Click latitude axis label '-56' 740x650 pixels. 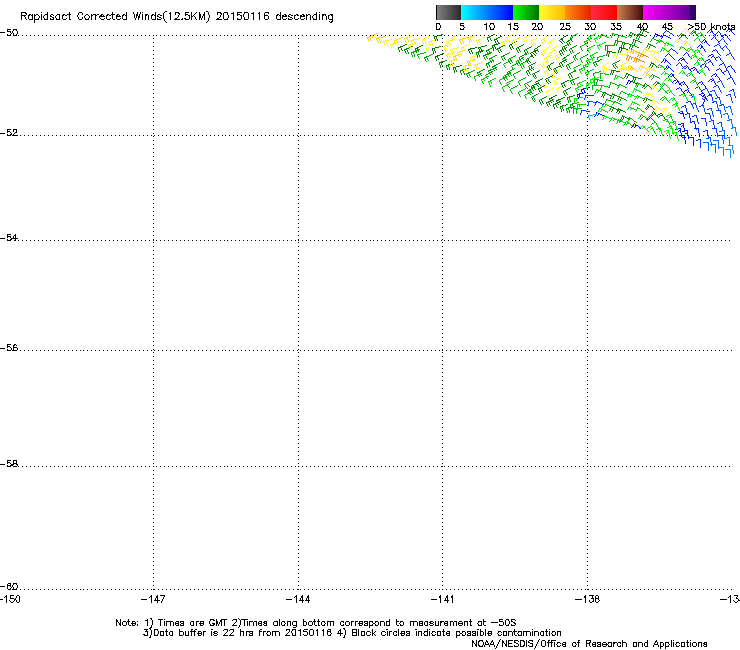(9, 348)
